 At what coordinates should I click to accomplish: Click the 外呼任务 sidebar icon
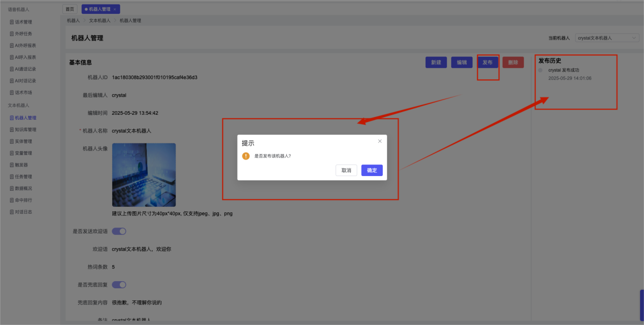[12, 34]
